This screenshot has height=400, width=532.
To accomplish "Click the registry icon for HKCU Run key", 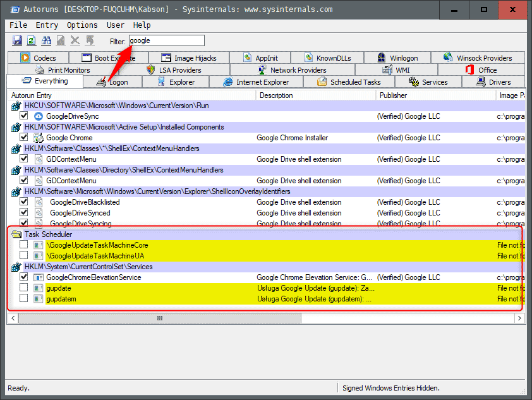I will click(x=16, y=106).
